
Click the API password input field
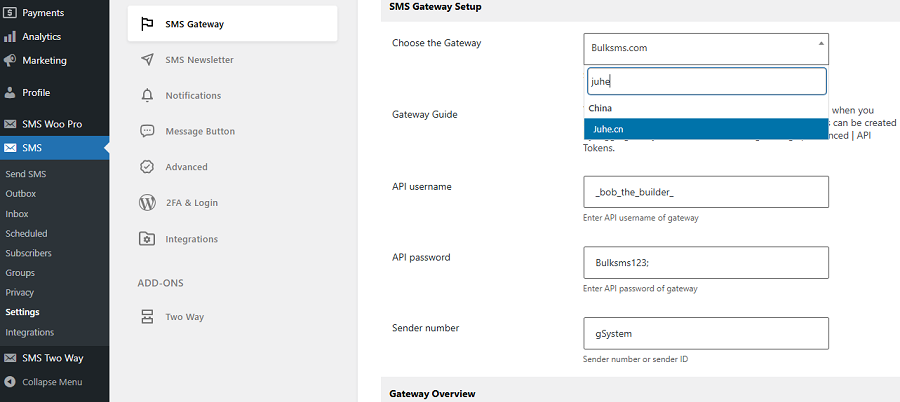[706, 262]
